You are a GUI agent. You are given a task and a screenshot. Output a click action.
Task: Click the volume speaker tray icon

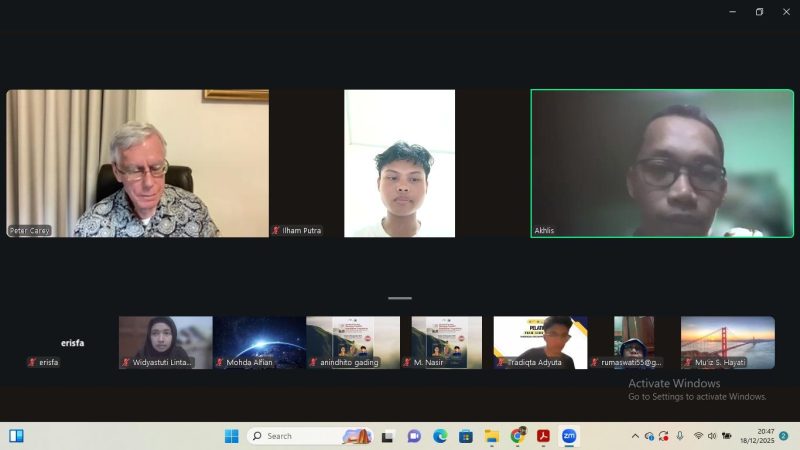pyautogui.click(x=712, y=436)
